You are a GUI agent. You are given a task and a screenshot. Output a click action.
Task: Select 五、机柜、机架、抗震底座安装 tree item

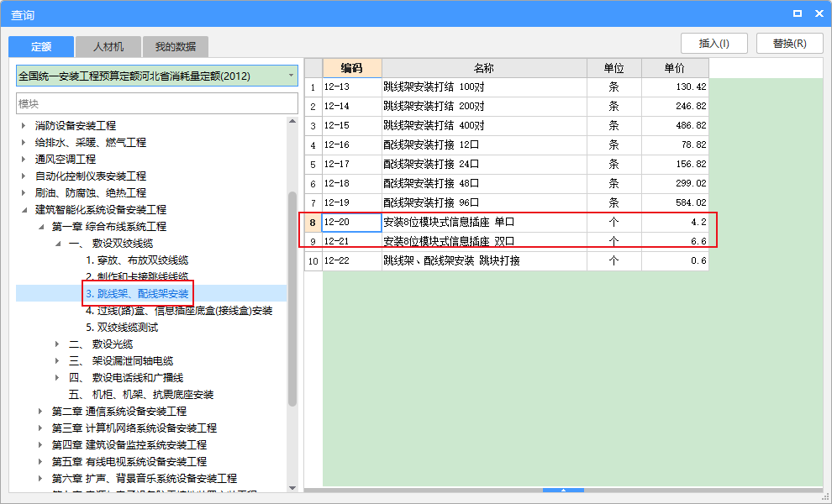141,395
